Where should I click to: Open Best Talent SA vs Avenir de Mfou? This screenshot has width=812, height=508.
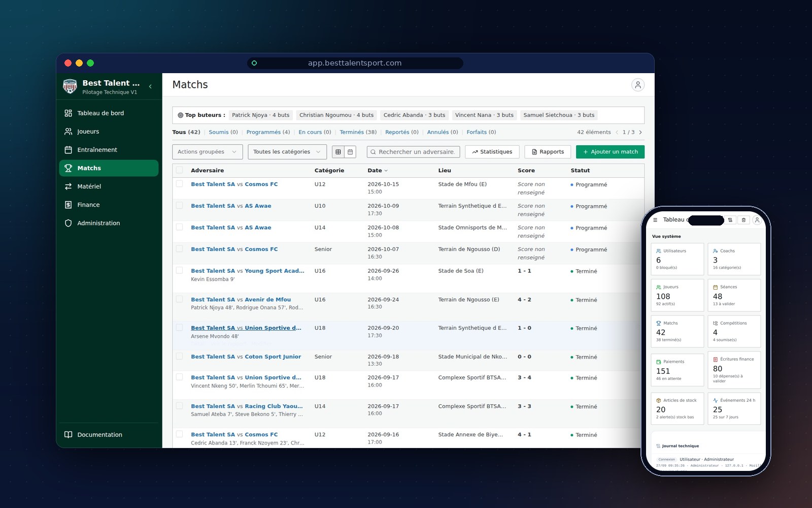(241, 300)
